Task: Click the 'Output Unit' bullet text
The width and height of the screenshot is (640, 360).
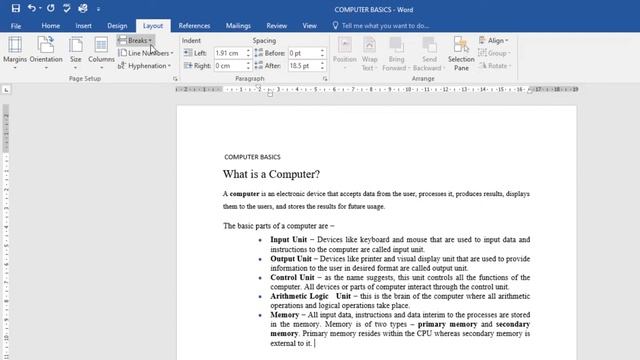Action: coord(291,259)
